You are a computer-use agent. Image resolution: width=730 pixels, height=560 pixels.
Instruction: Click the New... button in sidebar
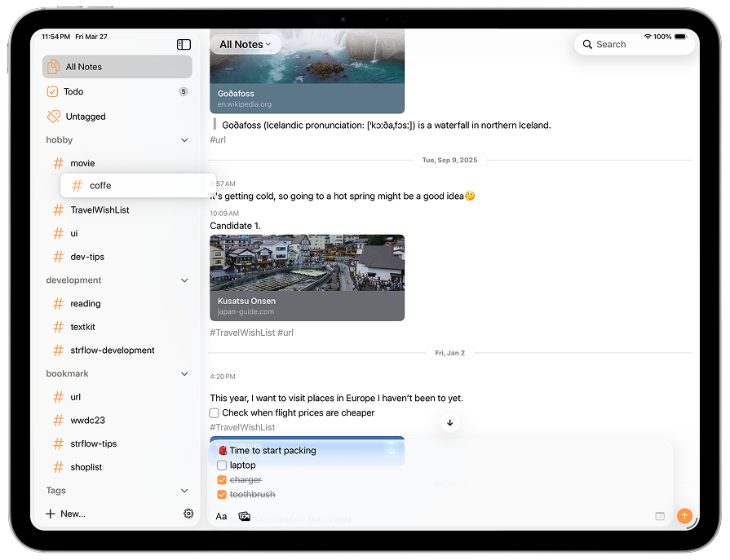pyautogui.click(x=65, y=514)
